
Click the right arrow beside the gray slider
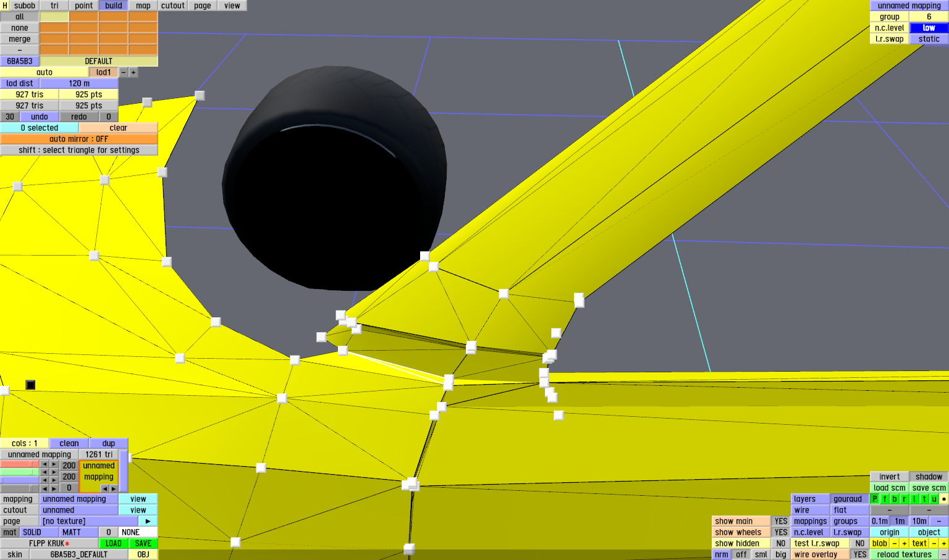[54, 488]
